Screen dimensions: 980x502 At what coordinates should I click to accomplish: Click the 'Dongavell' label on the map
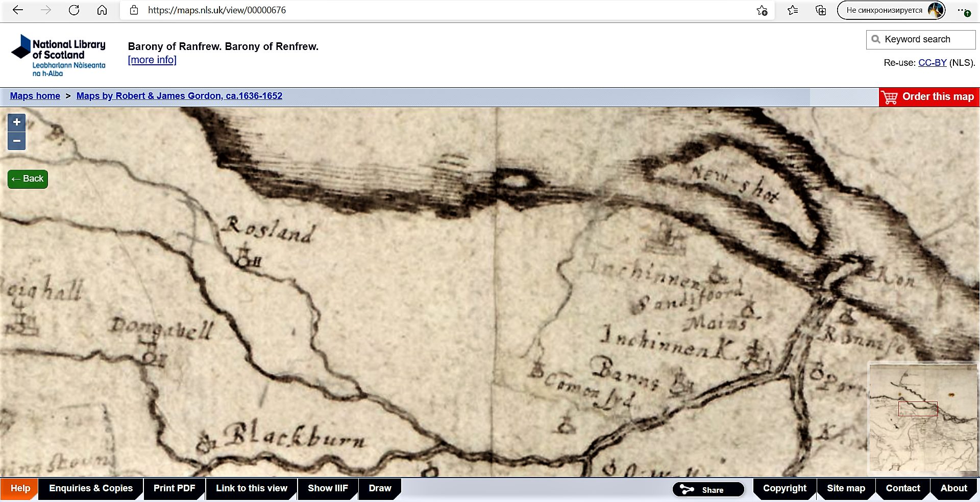coord(162,329)
